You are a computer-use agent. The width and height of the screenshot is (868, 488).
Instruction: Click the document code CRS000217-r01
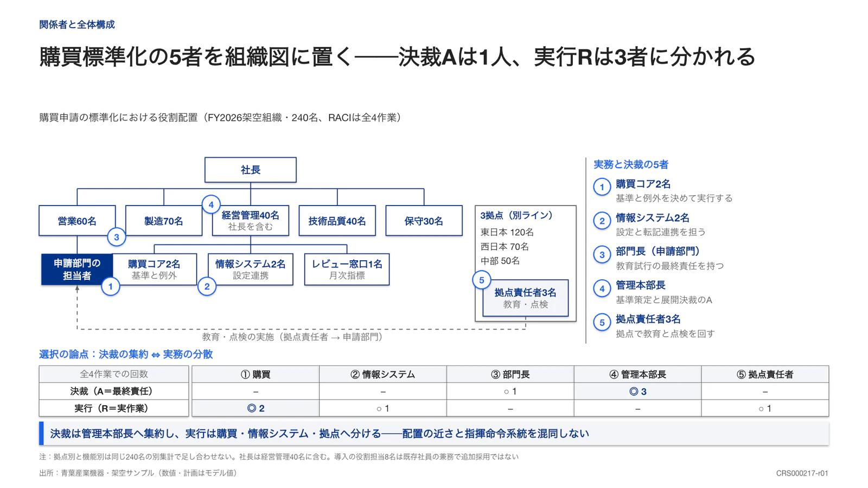coord(802,473)
